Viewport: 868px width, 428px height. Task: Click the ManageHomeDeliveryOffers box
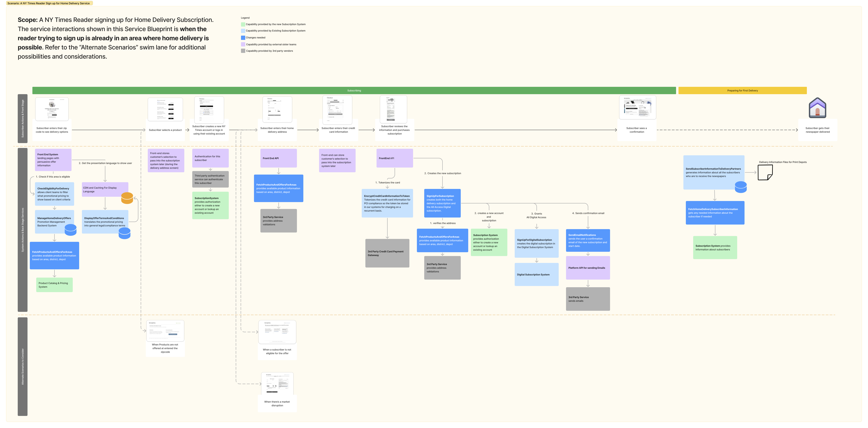pos(55,222)
